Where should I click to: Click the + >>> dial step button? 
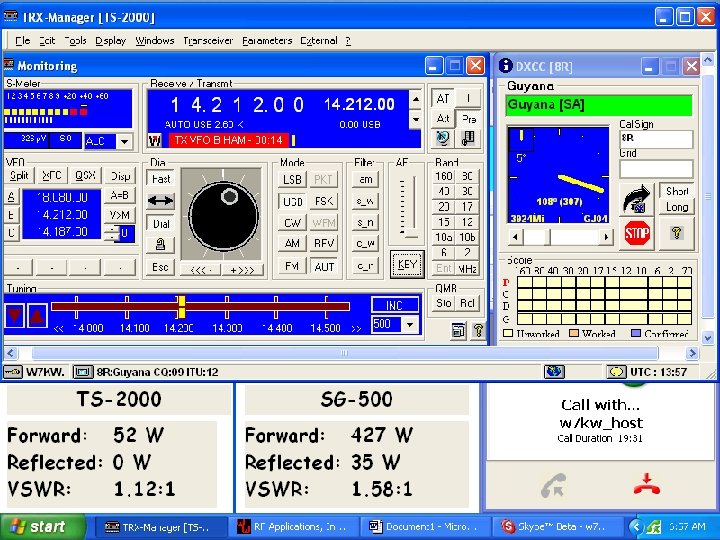[x=242, y=270]
